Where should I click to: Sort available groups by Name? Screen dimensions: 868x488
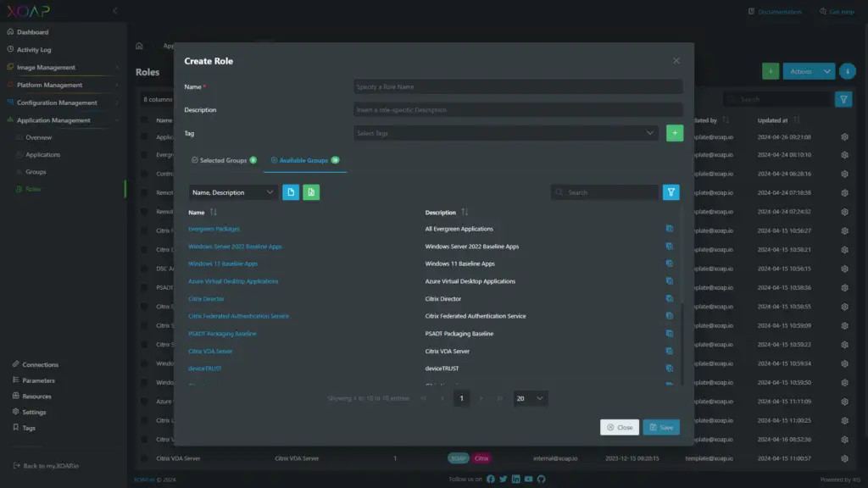point(214,213)
